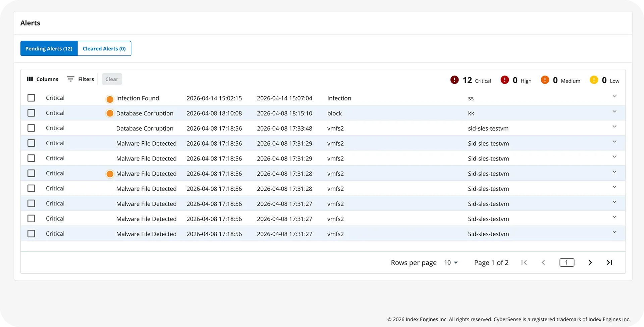Click the '2026-04-14 15:02:15' timestamp
Viewport: 644px width, 327px height.
point(214,98)
